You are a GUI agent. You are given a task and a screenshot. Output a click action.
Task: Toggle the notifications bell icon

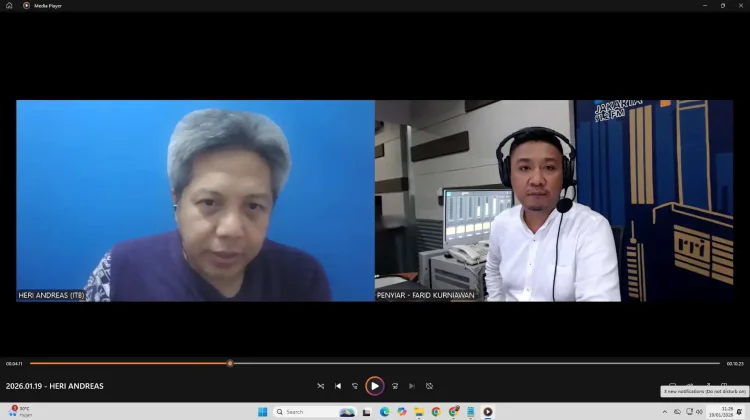[x=740, y=411]
